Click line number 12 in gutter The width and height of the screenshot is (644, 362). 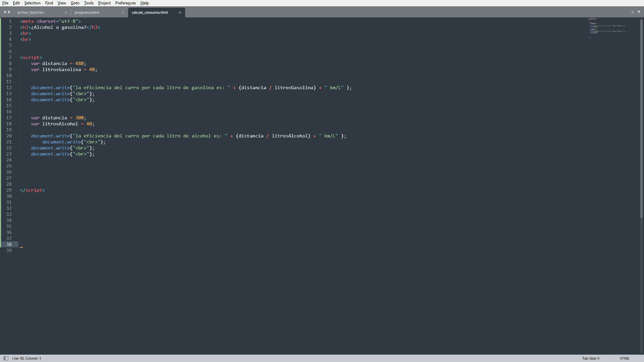click(9, 87)
